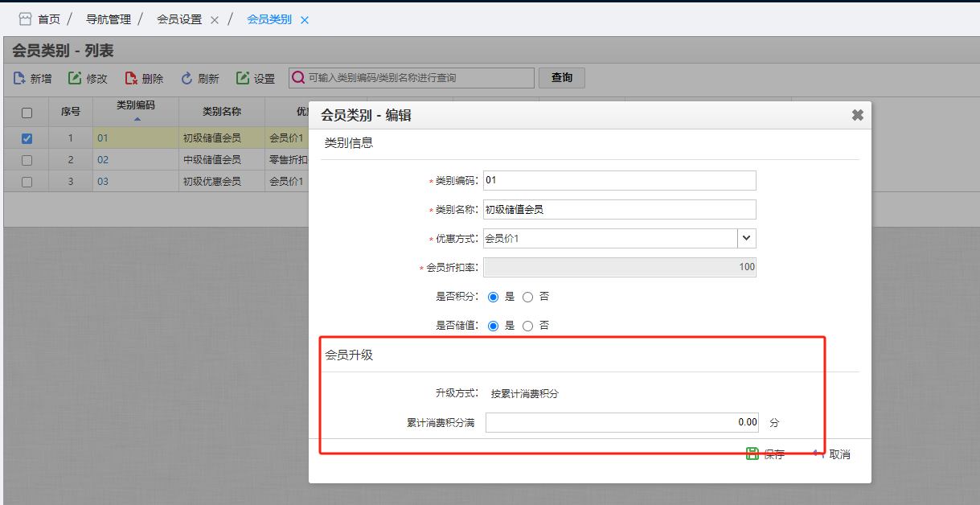The height and width of the screenshot is (505, 980).
Task: Check the row 02 checkbox
Action: tap(27, 160)
